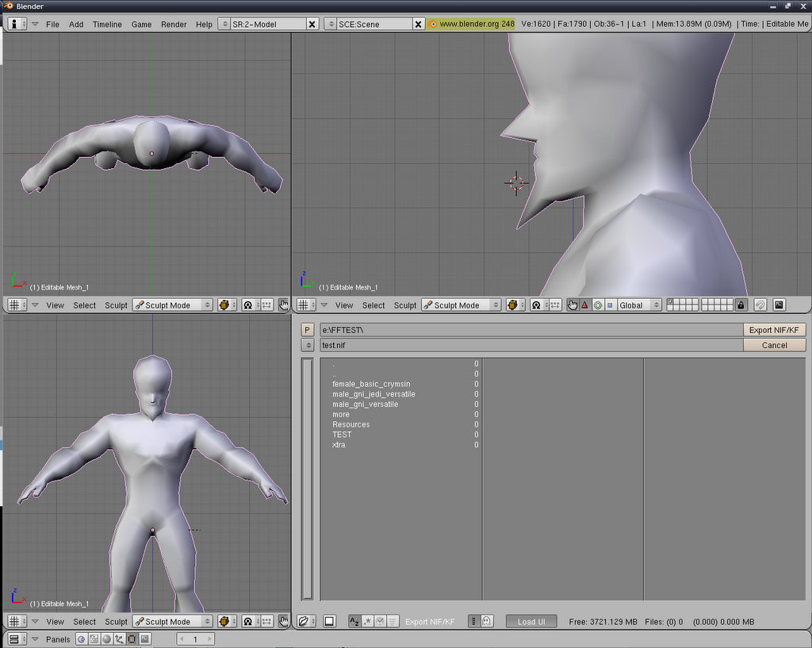The width and height of the screenshot is (812, 648).
Task: Click the Export NIF/KF button
Action: coord(775,330)
